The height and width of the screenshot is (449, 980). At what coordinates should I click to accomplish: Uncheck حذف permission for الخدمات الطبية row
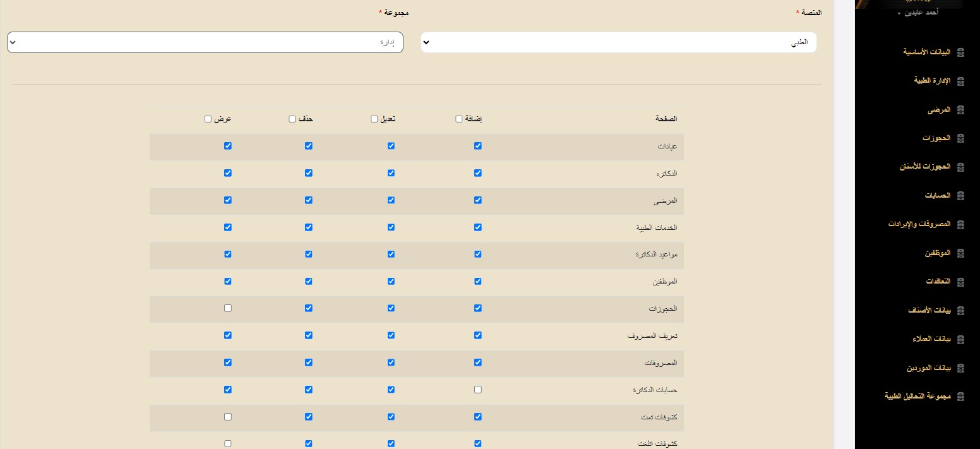coord(309,227)
